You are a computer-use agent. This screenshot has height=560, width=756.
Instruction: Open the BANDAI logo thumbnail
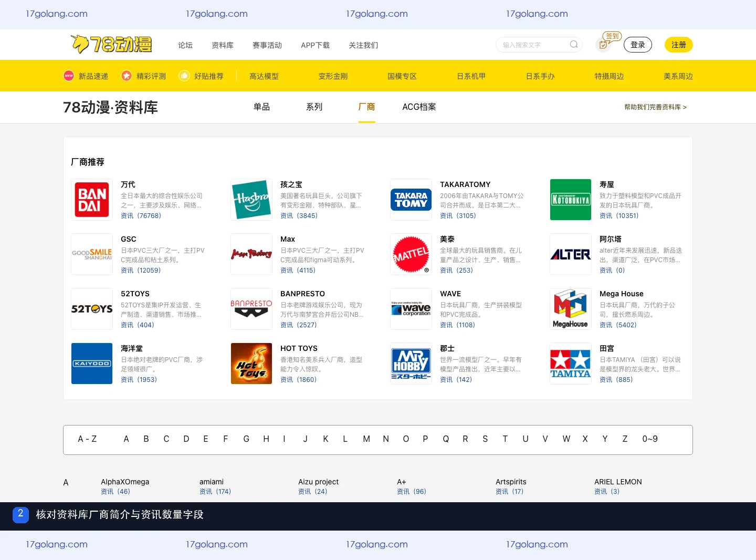[92, 200]
